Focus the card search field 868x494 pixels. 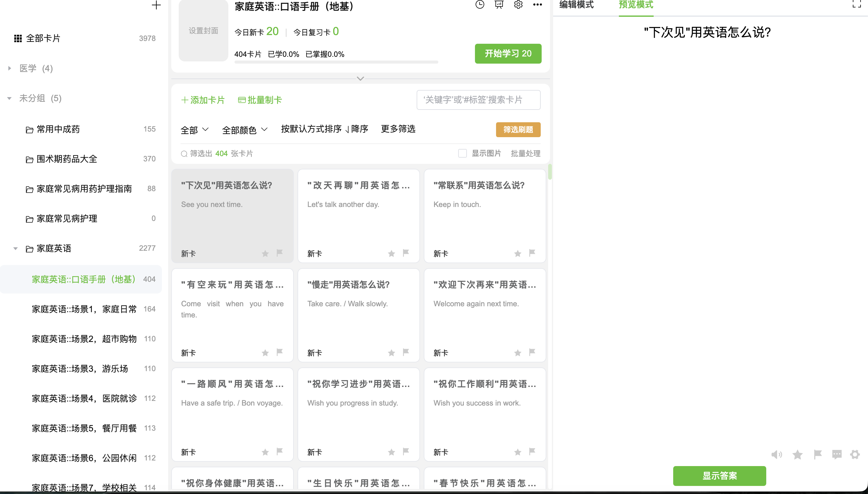click(478, 100)
